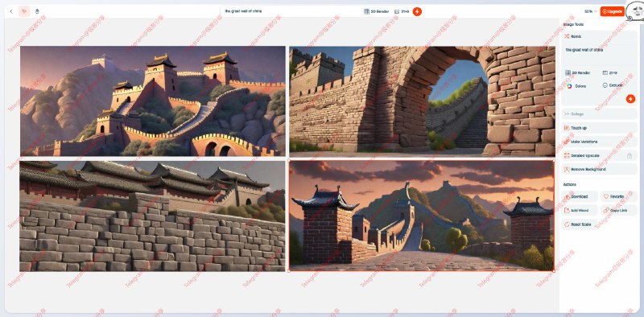
Task: Click the Download button
Action: pyautogui.click(x=580, y=196)
